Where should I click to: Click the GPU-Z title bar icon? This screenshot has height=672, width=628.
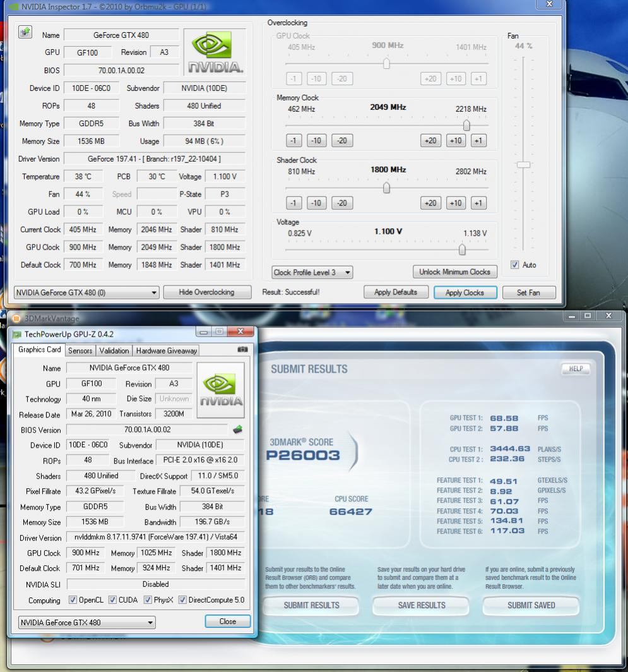(x=17, y=334)
